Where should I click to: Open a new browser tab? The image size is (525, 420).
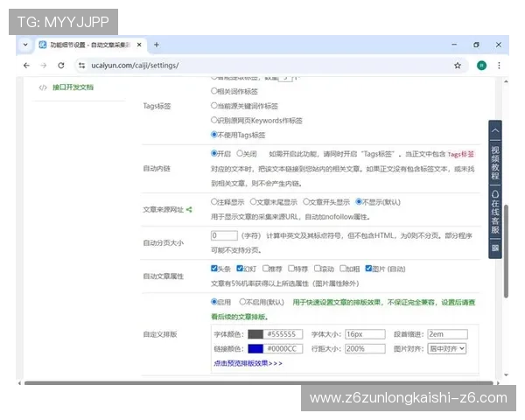157,45
